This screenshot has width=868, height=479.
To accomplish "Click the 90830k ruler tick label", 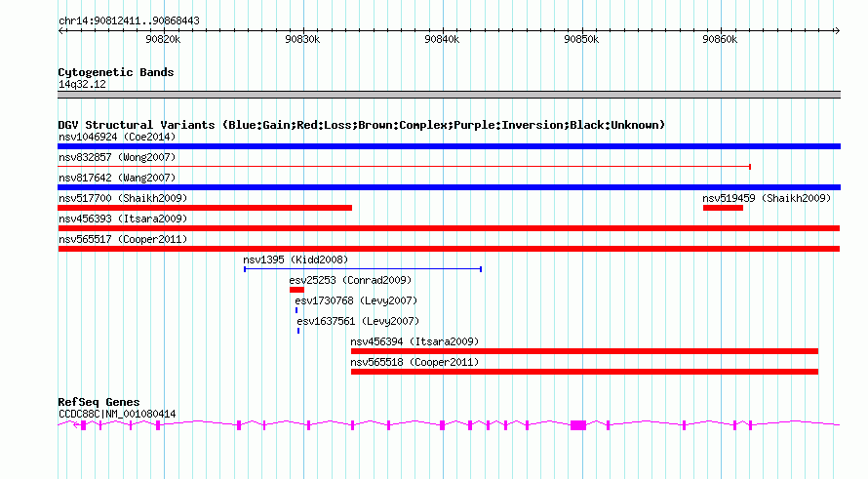I will [x=302, y=39].
